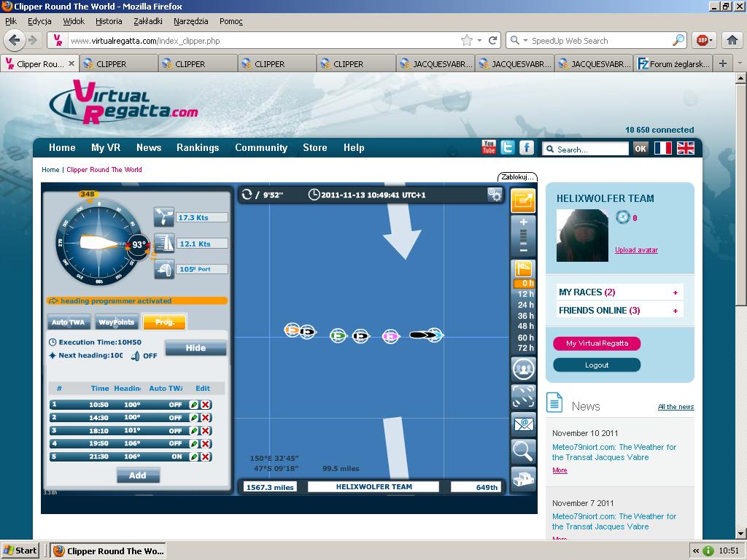Expand the FRIENDS ONLINE section
The width and height of the screenshot is (747, 560).
(676, 311)
